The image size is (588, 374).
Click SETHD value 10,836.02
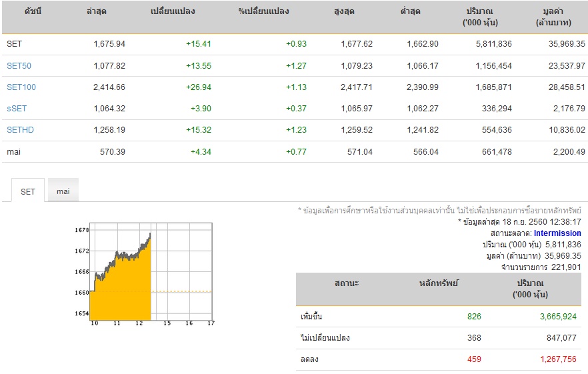click(567, 130)
